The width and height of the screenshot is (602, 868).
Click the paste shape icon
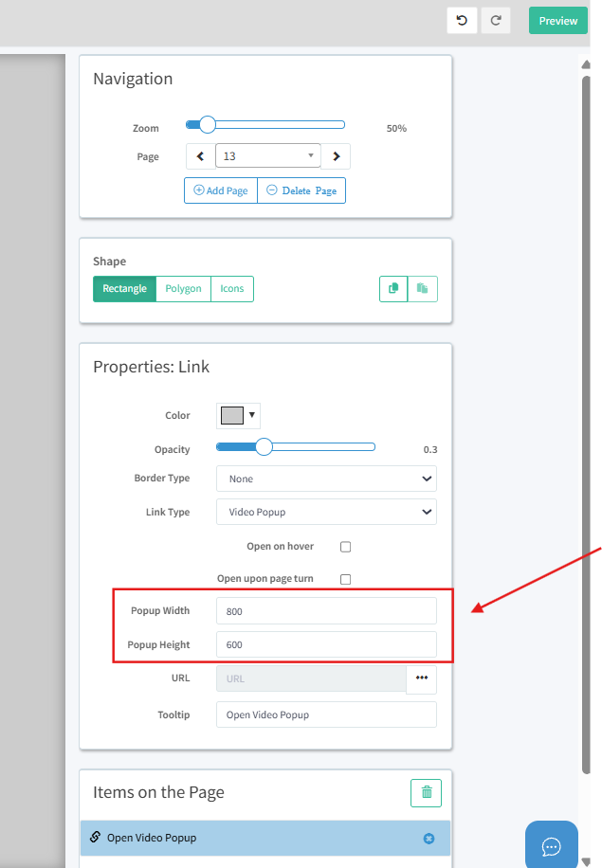coord(423,288)
